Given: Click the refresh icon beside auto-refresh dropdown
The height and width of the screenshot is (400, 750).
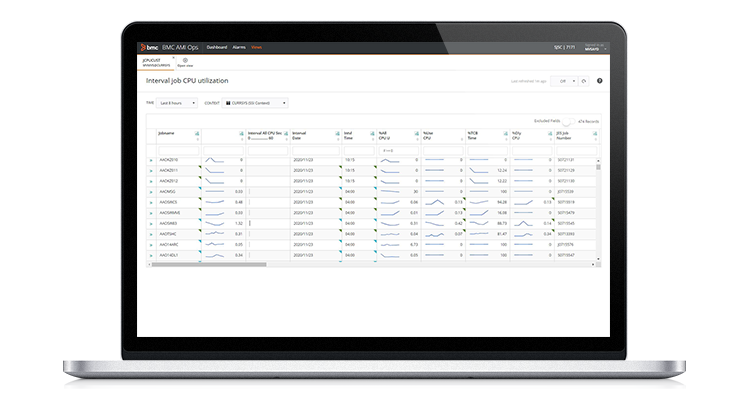Looking at the screenshot, I should pyautogui.click(x=585, y=79).
